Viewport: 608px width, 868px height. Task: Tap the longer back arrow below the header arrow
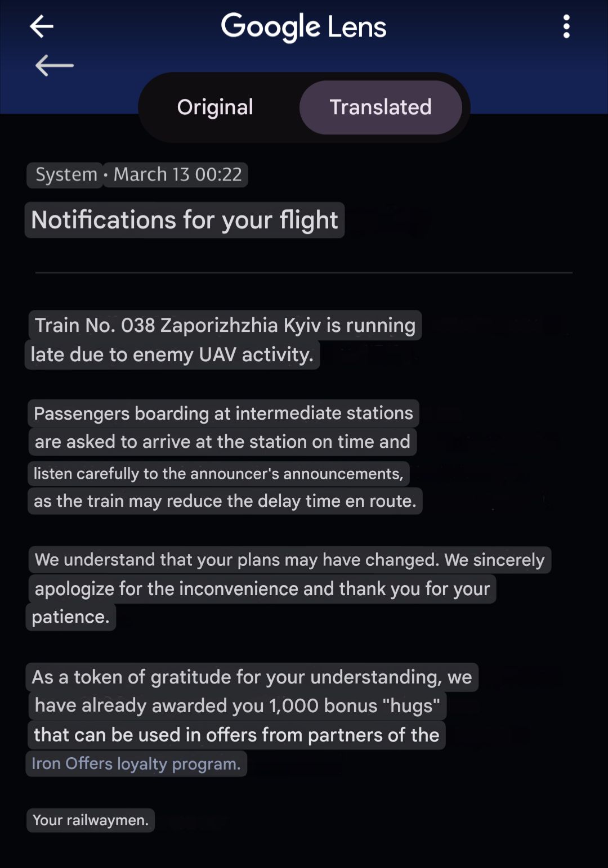tap(55, 66)
